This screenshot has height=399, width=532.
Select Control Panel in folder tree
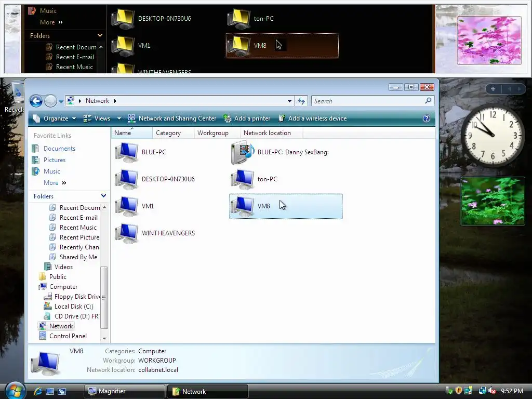tap(63, 336)
